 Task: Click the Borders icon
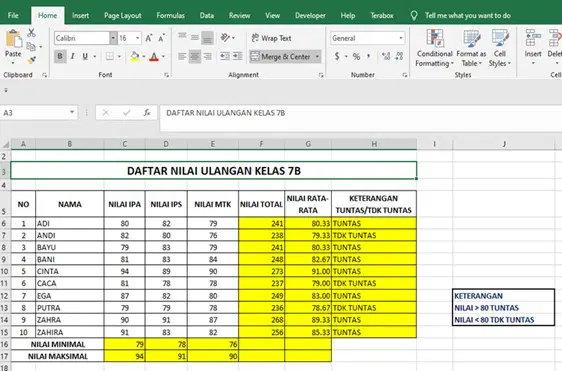click(x=110, y=56)
